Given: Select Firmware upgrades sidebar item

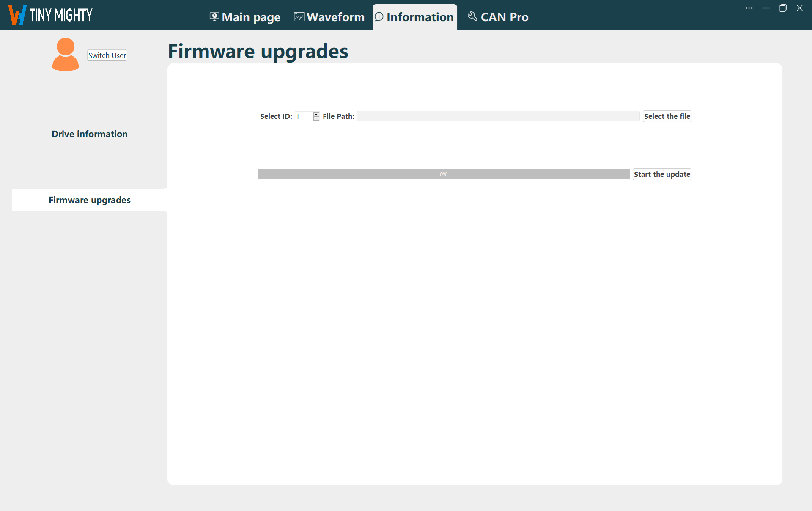Looking at the screenshot, I should click(90, 200).
